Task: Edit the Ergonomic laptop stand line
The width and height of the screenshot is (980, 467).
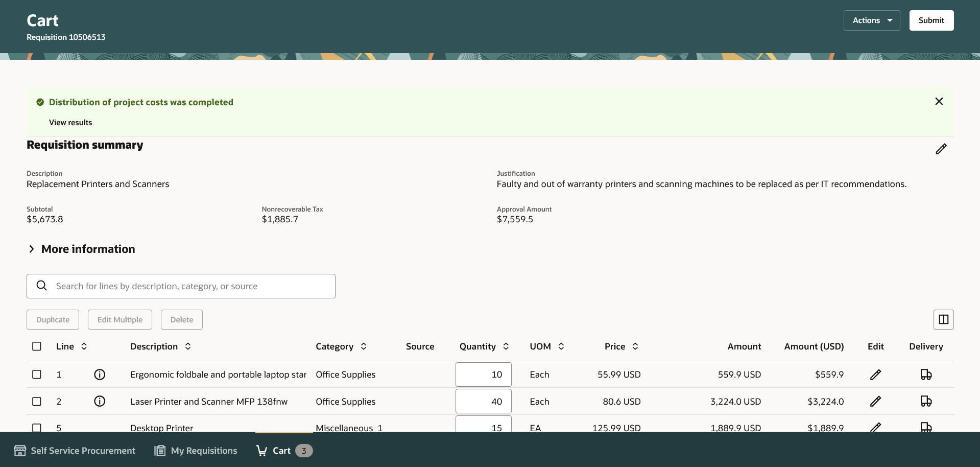Action: pyautogui.click(x=875, y=375)
